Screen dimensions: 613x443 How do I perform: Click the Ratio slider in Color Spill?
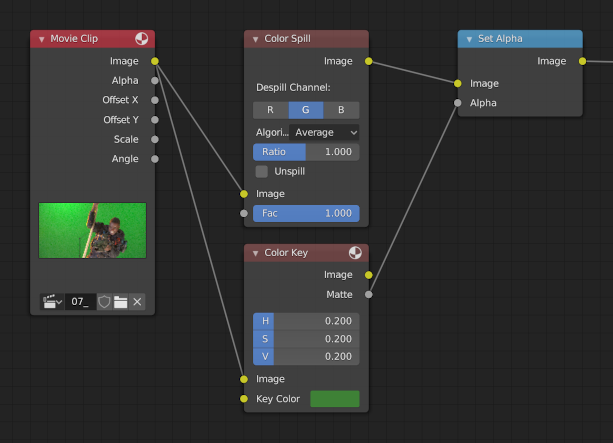click(306, 152)
